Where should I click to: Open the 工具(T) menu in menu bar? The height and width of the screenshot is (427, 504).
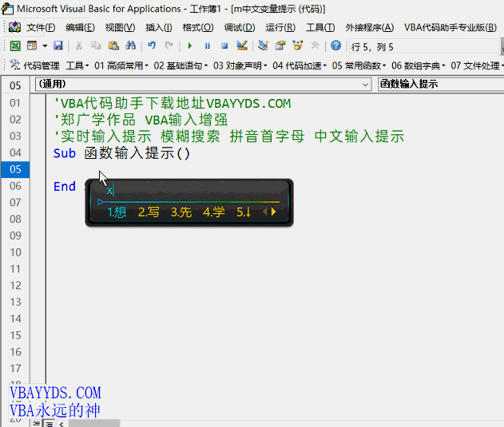pos(320,28)
